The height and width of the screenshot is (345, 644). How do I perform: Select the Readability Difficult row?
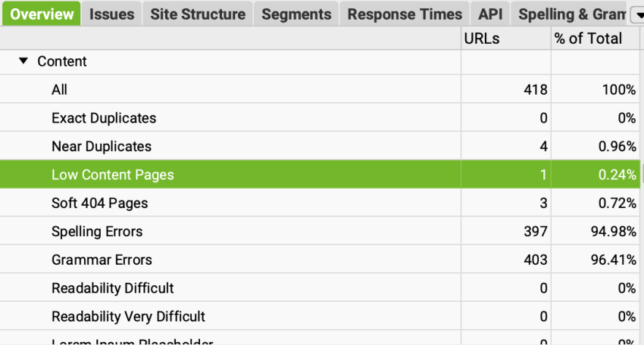tap(113, 288)
